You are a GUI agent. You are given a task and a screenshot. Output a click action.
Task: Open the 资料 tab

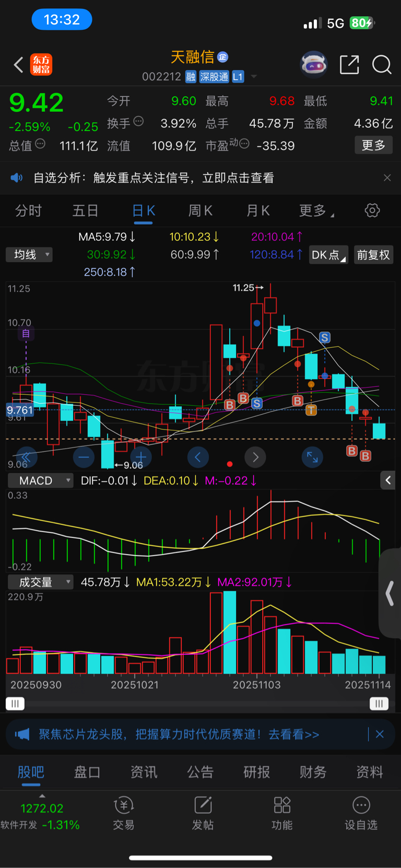tap(370, 772)
